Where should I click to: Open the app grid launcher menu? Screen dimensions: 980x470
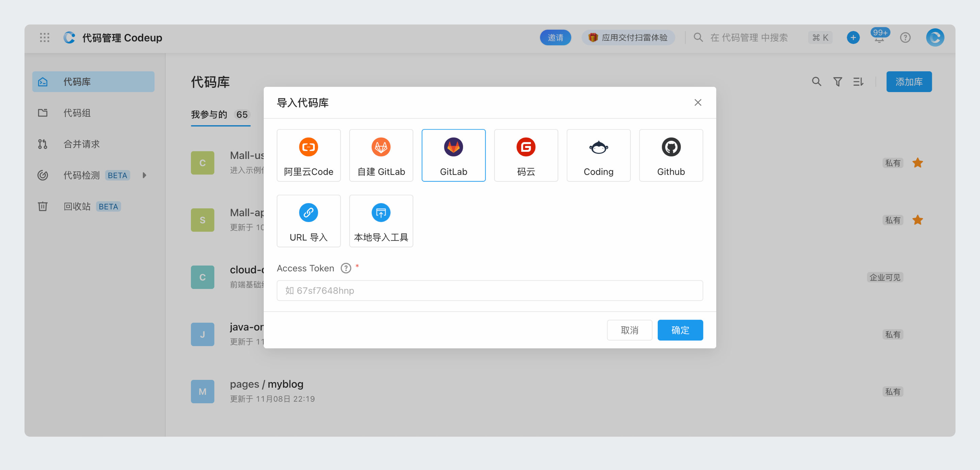click(x=45, y=37)
